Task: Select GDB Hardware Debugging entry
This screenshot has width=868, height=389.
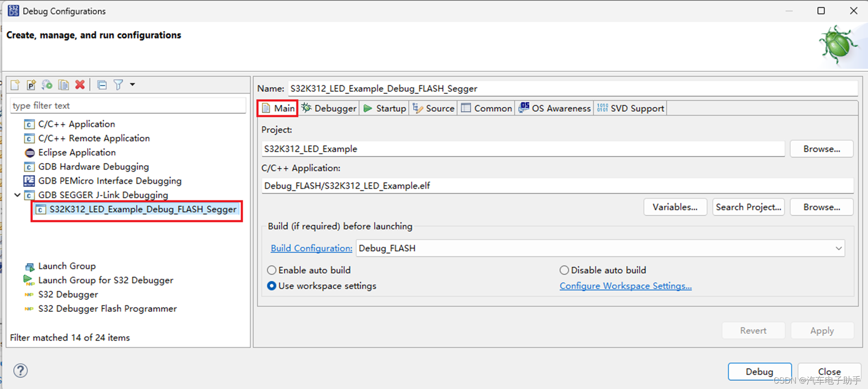Action: pos(93,166)
